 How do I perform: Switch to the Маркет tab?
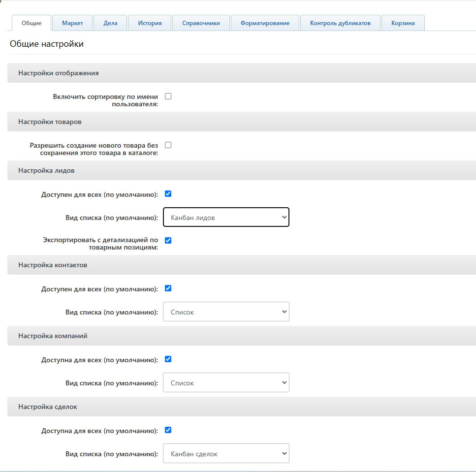click(x=72, y=23)
